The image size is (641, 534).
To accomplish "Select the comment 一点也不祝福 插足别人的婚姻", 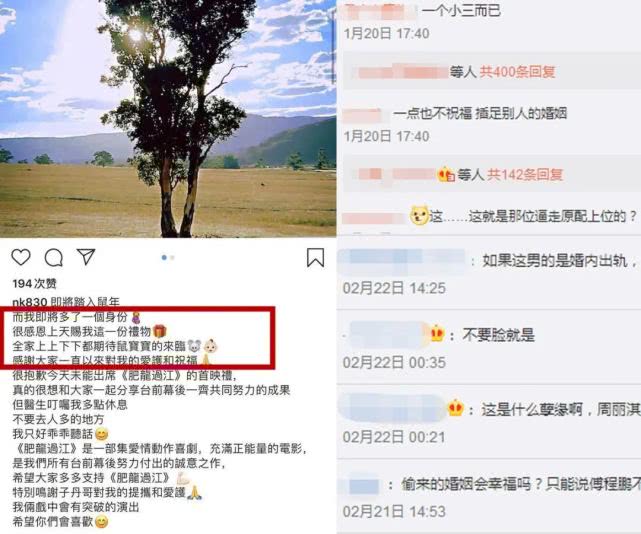I will coord(480,113).
